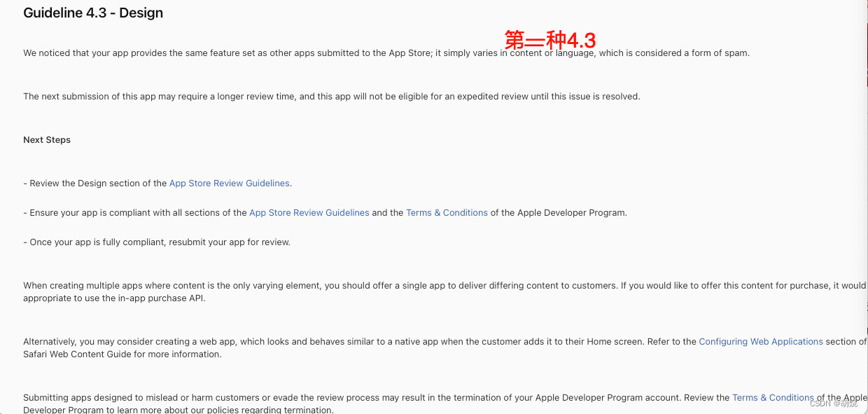This screenshot has height=414, width=868.
Task: Open first Terms & Conditions link of Apple Developer Program
Action: point(447,213)
